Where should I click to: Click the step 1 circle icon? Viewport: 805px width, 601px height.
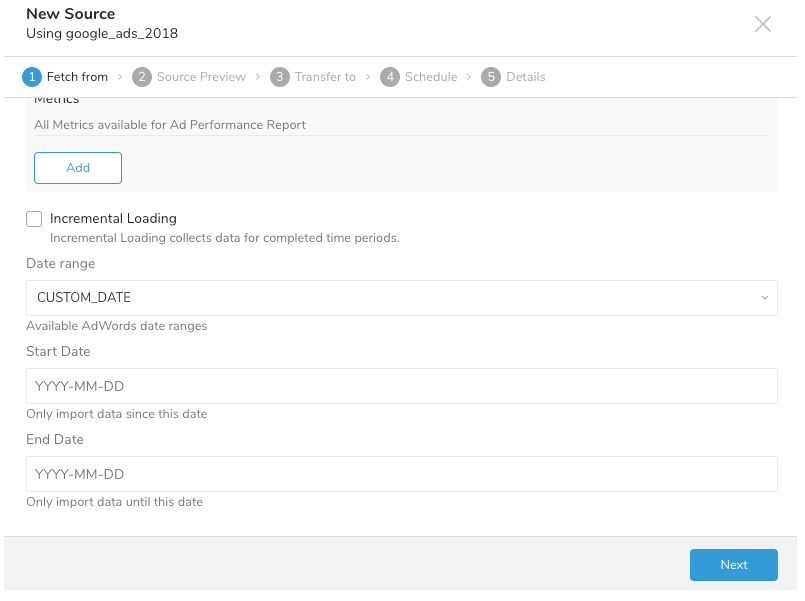[x=31, y=77]
